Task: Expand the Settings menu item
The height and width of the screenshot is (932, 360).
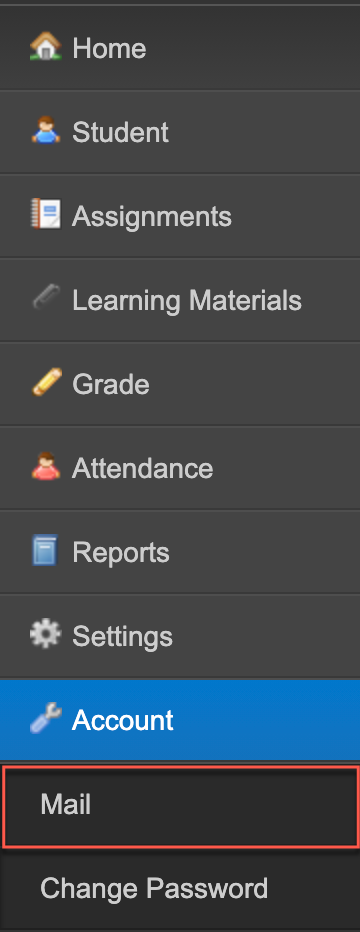Action: pos(180,636)
